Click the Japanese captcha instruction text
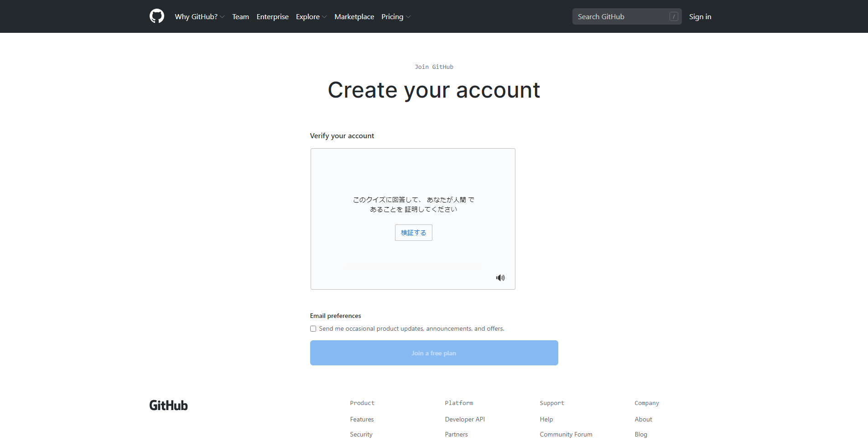The width and height of the screenshot is (868, 442). point(413,204)
